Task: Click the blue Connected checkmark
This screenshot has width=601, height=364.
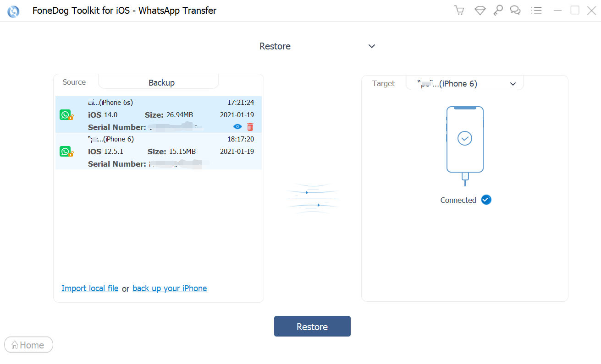Action: [486, 200]
